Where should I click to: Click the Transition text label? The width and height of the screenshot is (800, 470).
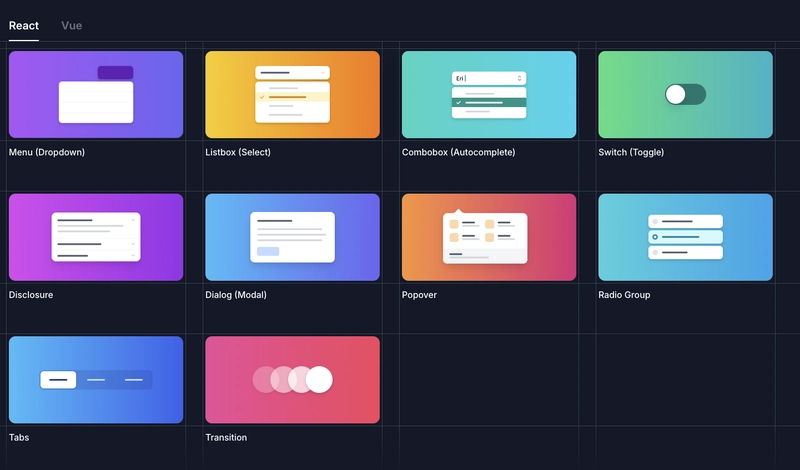click(x=226, y=438)
